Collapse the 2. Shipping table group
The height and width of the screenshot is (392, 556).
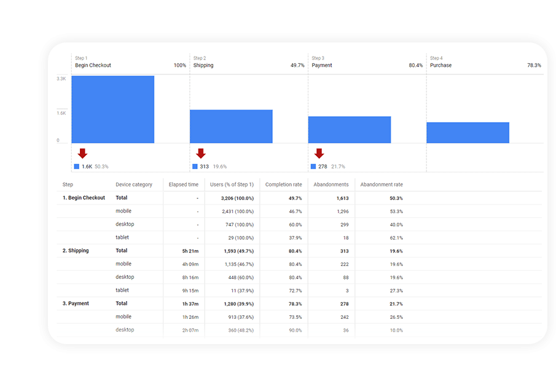tap(75, 250)
